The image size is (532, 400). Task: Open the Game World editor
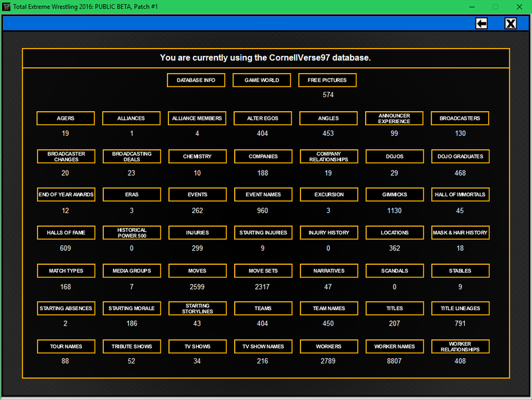tap(261, 80)
